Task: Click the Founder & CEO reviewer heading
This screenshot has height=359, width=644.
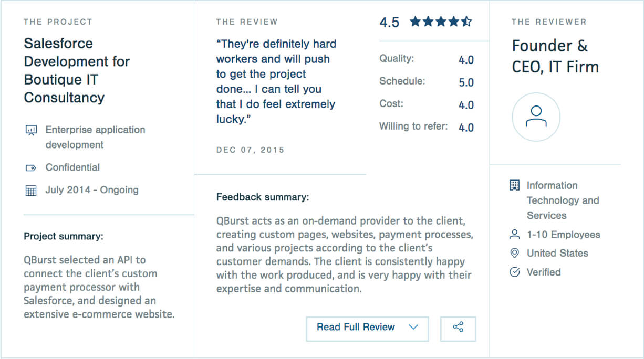Action: coord(555,57)
